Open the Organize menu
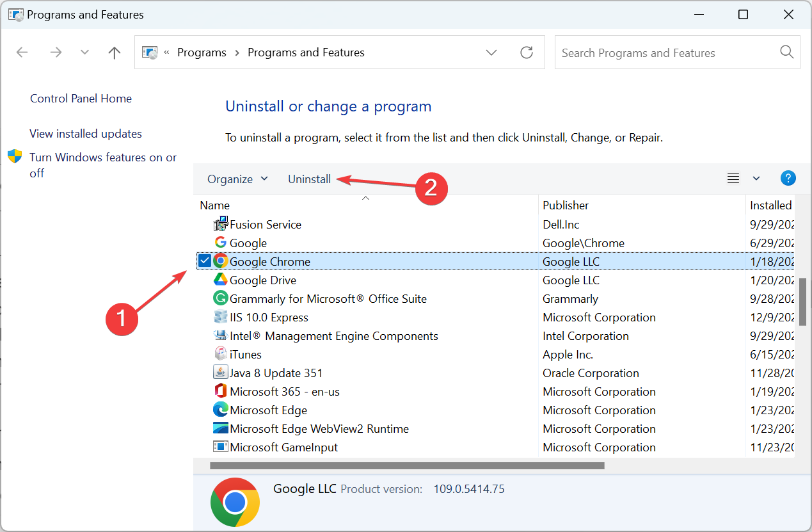 click(237, 179)
